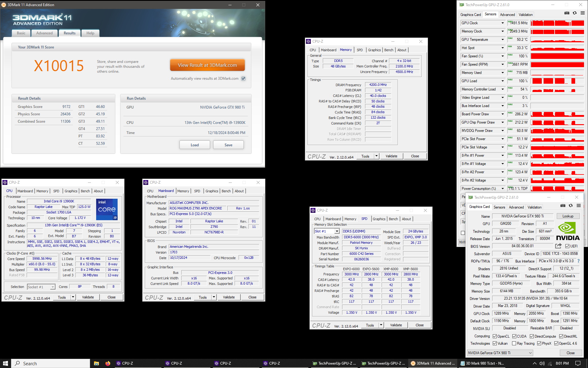This screenshot has width=588, height=368.
Task: Open hamburger menu in GPU-Z Graphics Card window
Action: pyautogui.click(x=579, y=206)
